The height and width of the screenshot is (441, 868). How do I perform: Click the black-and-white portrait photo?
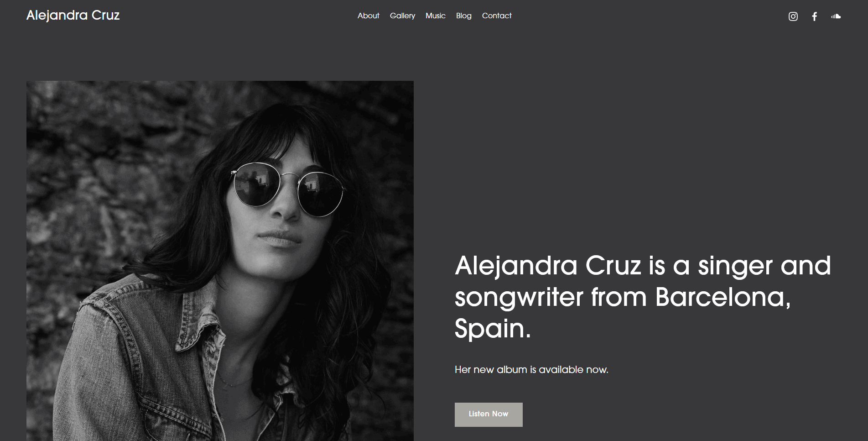tap(220, 261)
